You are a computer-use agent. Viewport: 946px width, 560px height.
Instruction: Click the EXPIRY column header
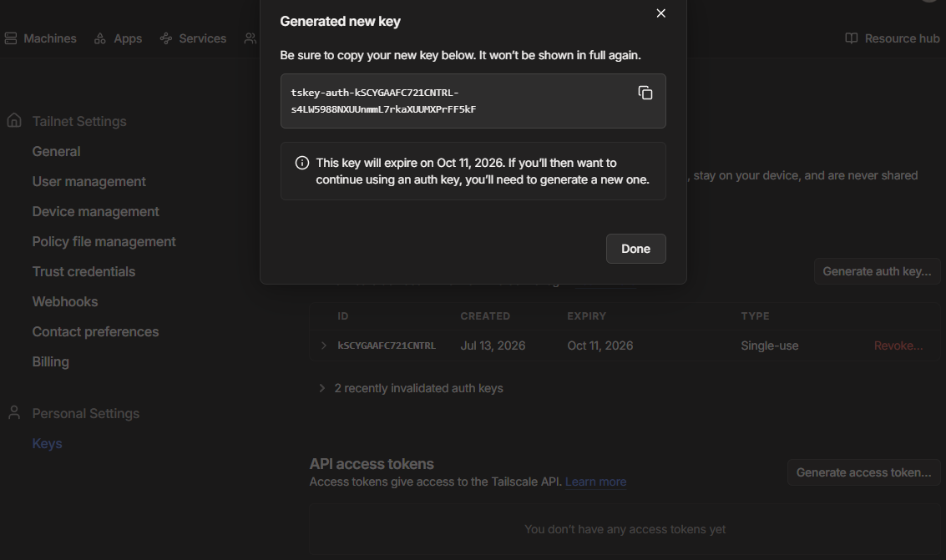tap(586, 315)
